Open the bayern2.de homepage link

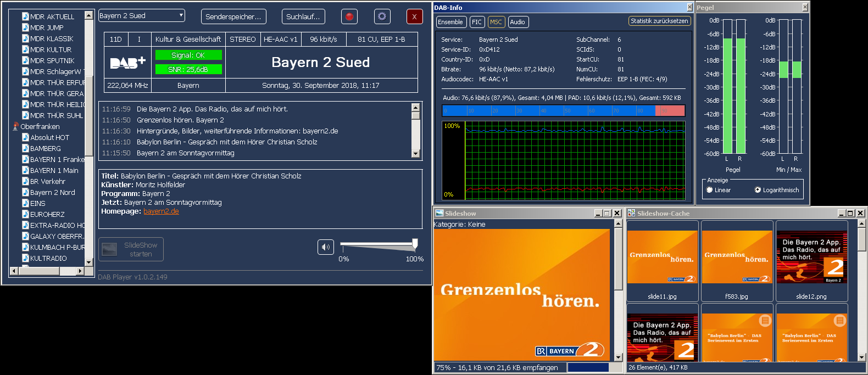click(x=161, y=211)
